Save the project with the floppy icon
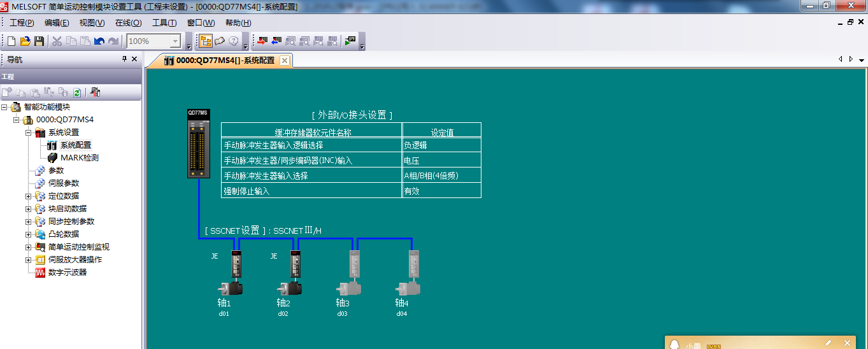The width and height of the screenshot is (868, 349). tap(39, 41)
